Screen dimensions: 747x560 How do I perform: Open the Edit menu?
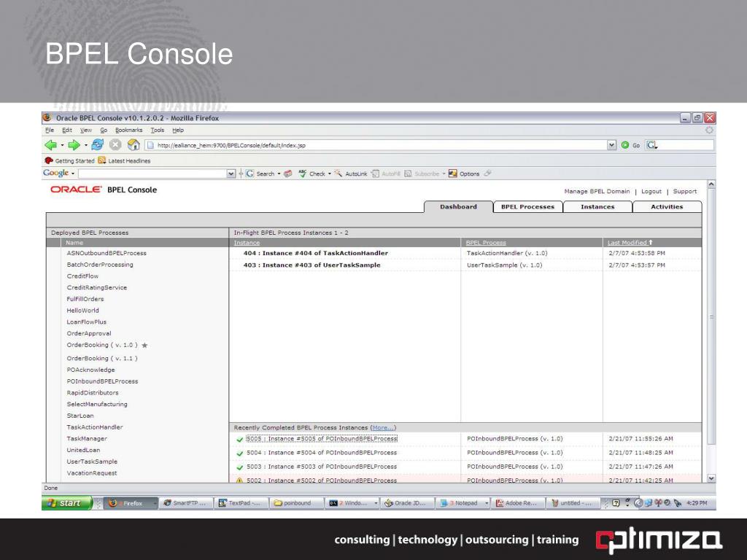click(67, 130)
